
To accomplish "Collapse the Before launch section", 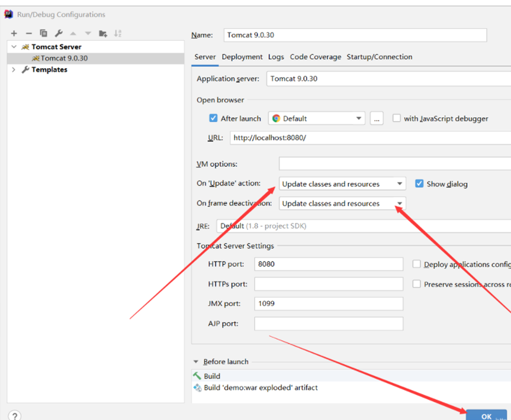I will point(196,361).
